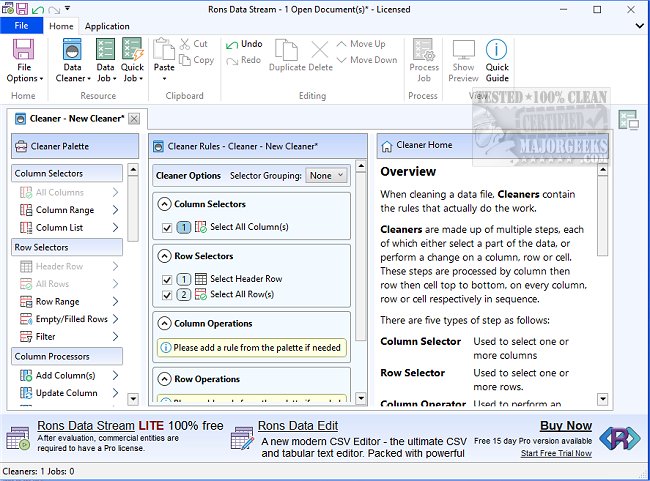Click the Cleaner Home house icon
Viewport: 650px width, 481px height.
pyautogui.click(x=386, y=146)
